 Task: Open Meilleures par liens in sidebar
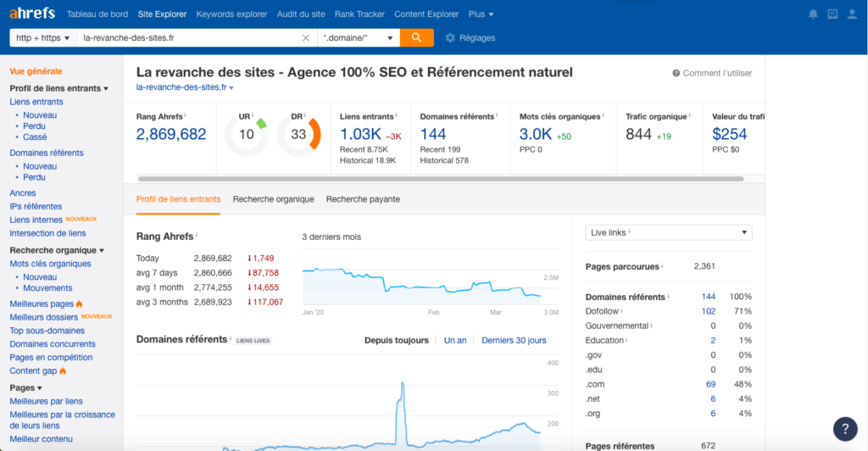click(46, 401)
